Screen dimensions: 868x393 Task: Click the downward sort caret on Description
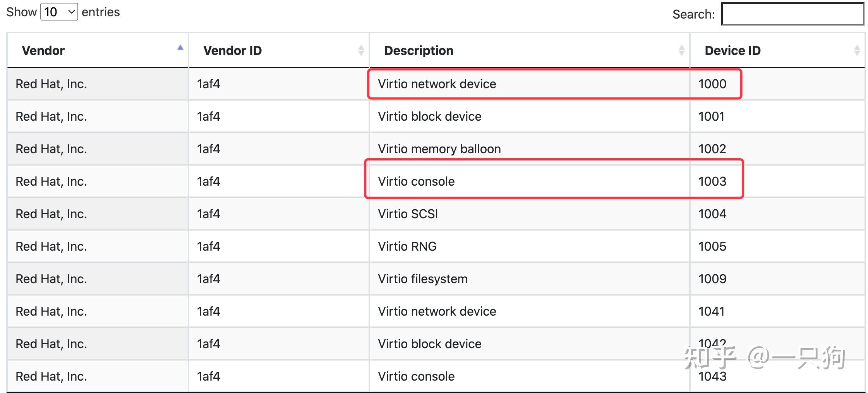click(681, 53)
